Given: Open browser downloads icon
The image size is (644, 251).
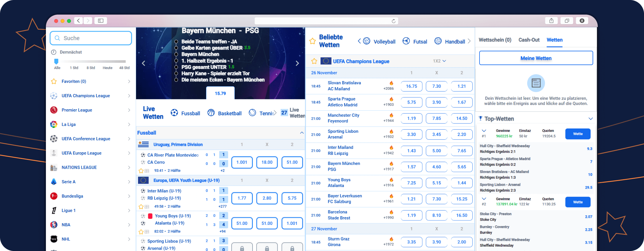Looking at the screenshot, I should tap(582, 21).
